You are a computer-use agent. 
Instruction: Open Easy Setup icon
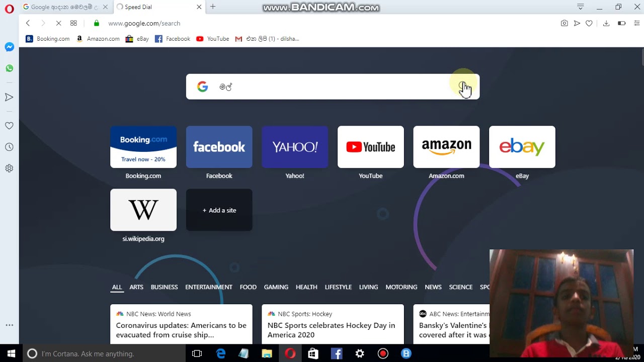(x=636, y=23)
